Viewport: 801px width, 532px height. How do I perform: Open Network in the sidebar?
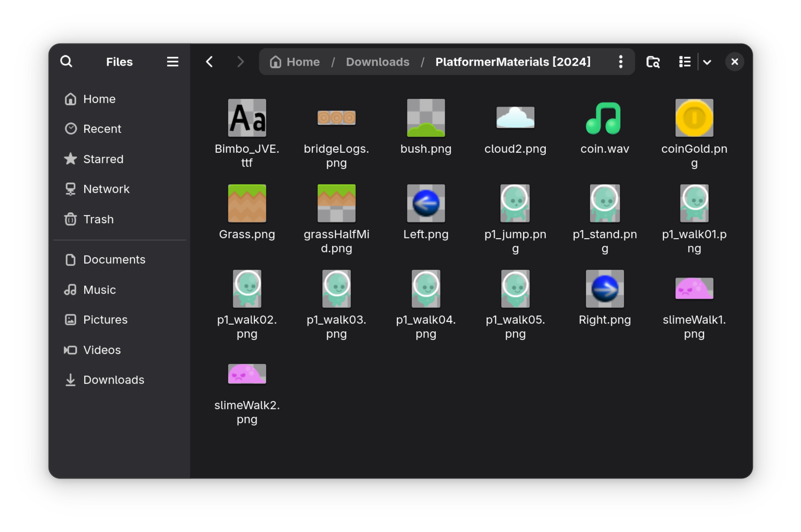(x=106, y=189)
